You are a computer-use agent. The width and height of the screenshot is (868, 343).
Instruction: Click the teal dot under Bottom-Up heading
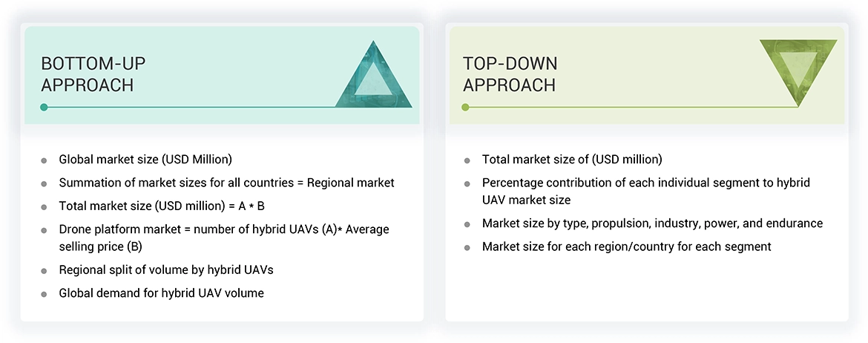pyautogui.click(x=44, y=107)
